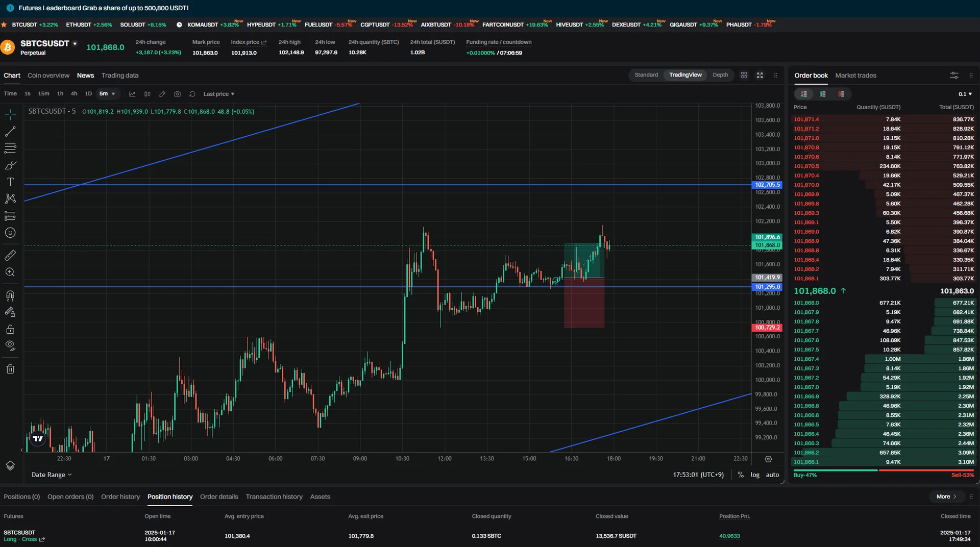Viewport: 980px width, 547px height.
Task: Click the favorites star in ticker bar
Action: coord(4,24)
